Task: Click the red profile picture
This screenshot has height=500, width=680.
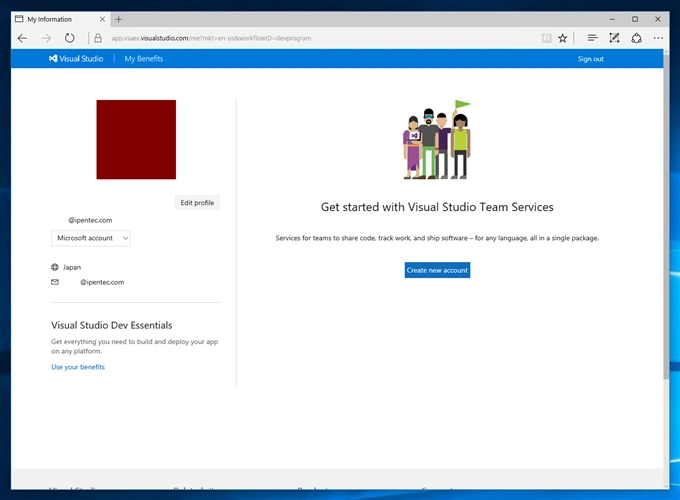Action: (x=136, y=140)
